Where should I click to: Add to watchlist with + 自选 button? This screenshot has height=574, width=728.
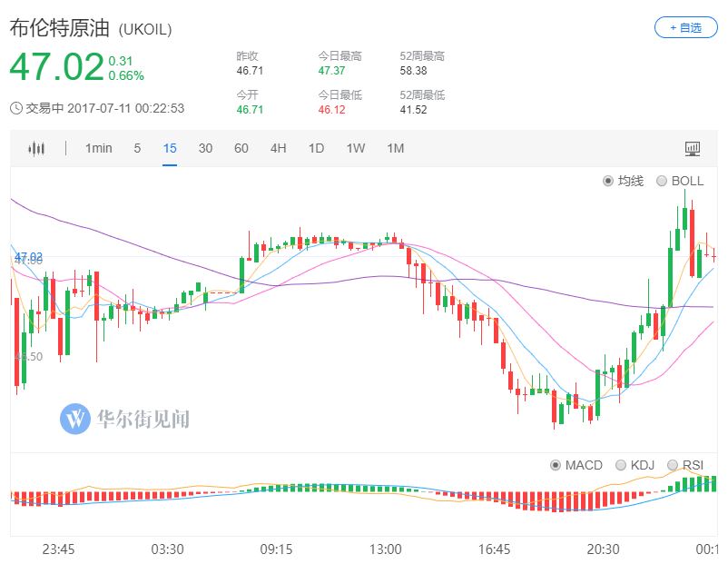[685, 27]
